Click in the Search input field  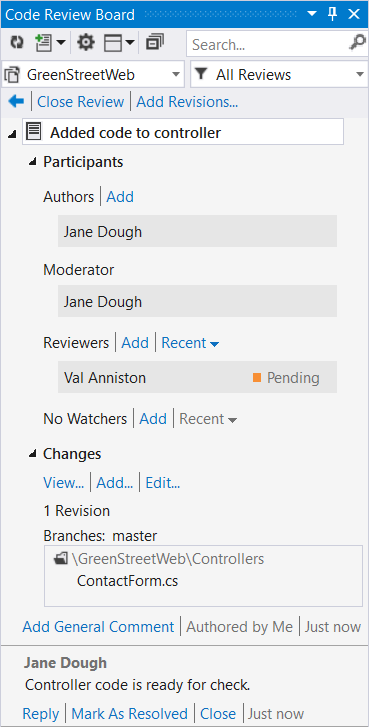(268, 44)
